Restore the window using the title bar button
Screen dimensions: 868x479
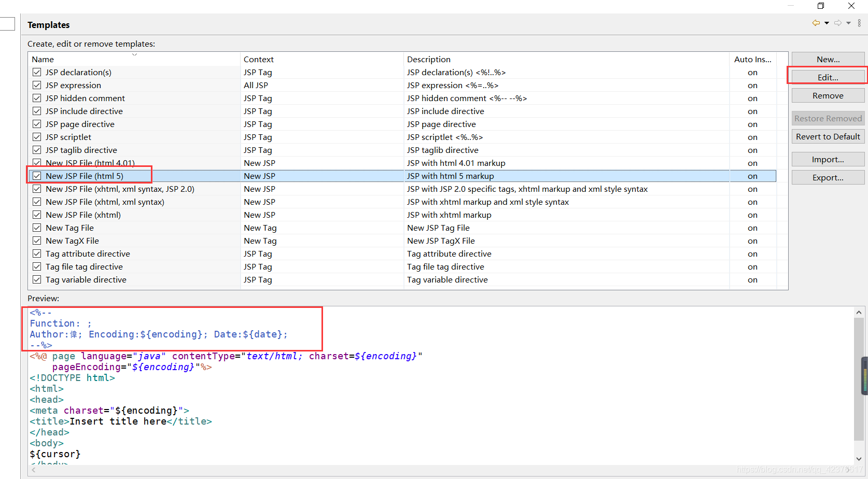[x=821, y=6]
